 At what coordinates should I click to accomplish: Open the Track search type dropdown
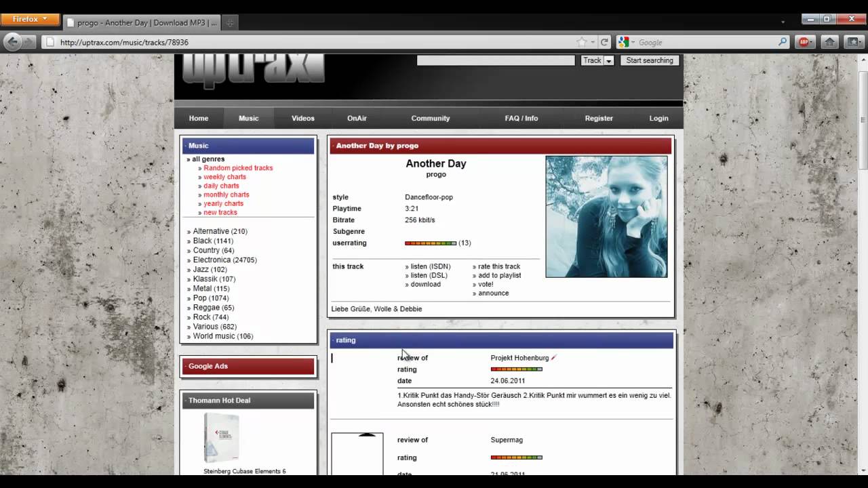click(597, 60)
